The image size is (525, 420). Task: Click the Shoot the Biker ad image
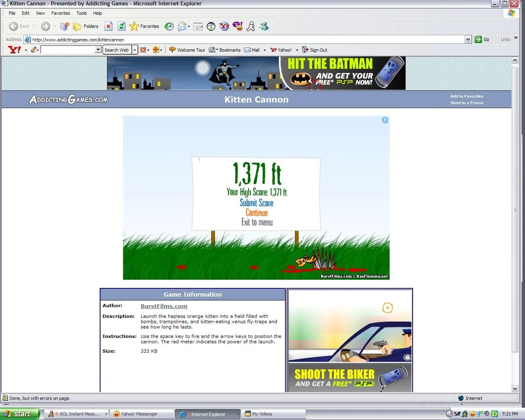pos(350,340)
